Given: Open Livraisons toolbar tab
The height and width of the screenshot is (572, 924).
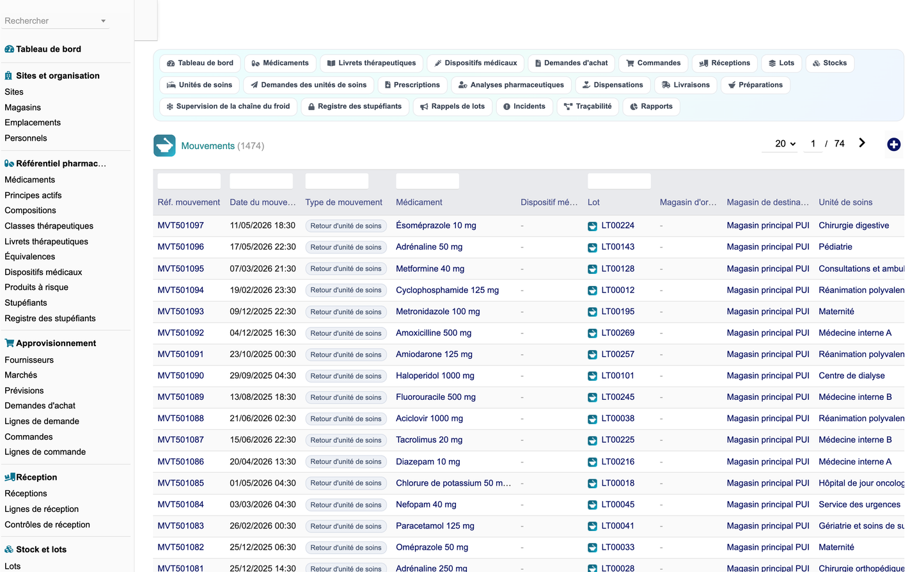Looking at the screenshot, I should point(686,85).
